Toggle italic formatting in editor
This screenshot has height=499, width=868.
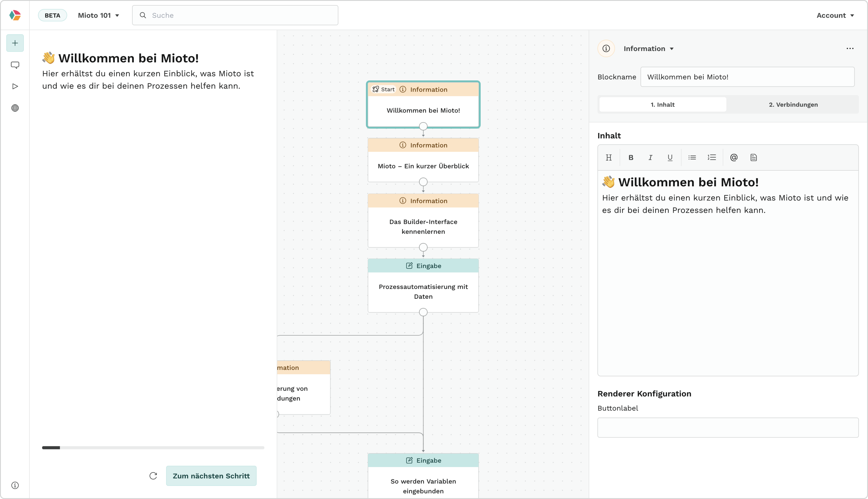pos(650,158)
